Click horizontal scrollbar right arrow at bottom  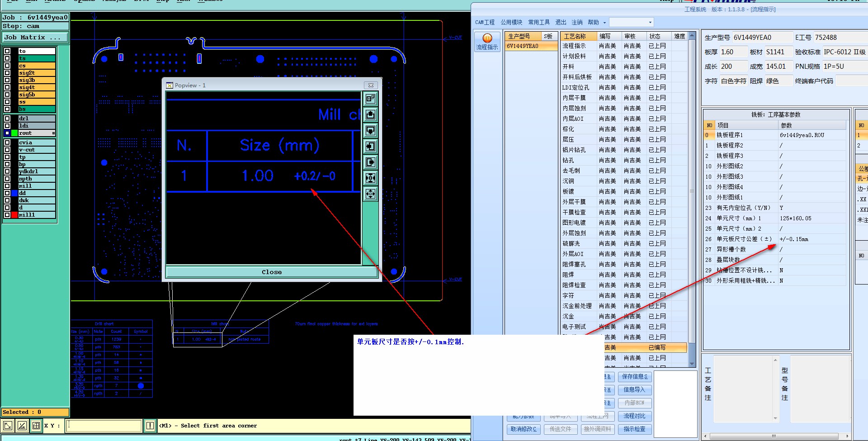pyautogui.click(x=847, y=436)
